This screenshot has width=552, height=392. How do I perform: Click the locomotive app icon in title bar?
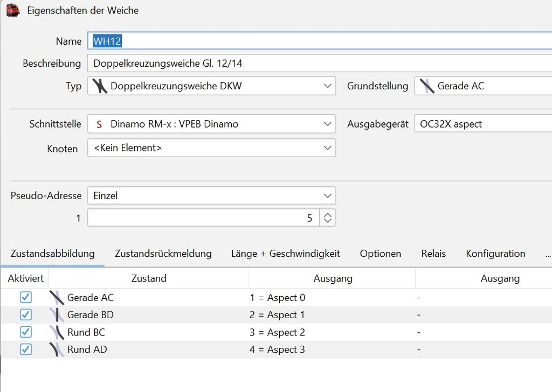tap(13, 10)
